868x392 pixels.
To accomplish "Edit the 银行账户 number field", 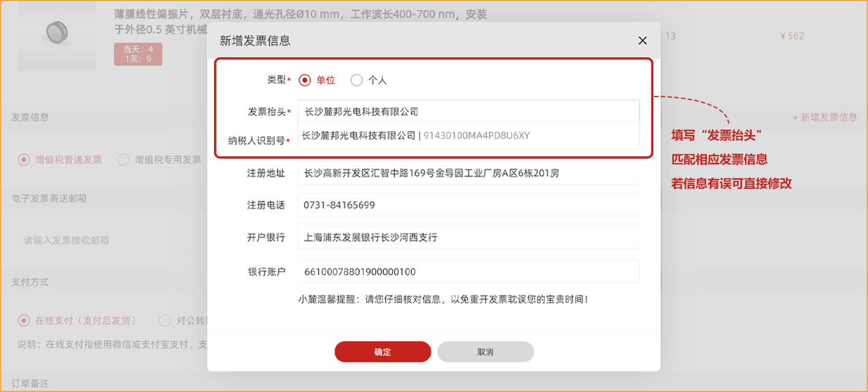I will (x=468, y=272).
